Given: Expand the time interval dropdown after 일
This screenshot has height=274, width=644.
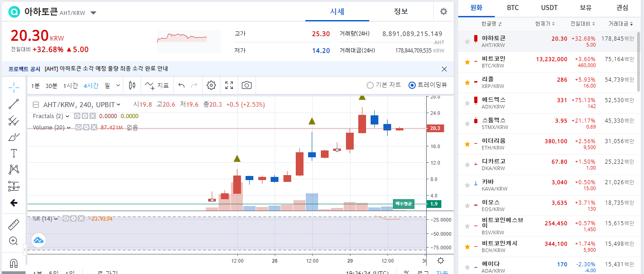Looking at the screenshot, I should point(118,85).
